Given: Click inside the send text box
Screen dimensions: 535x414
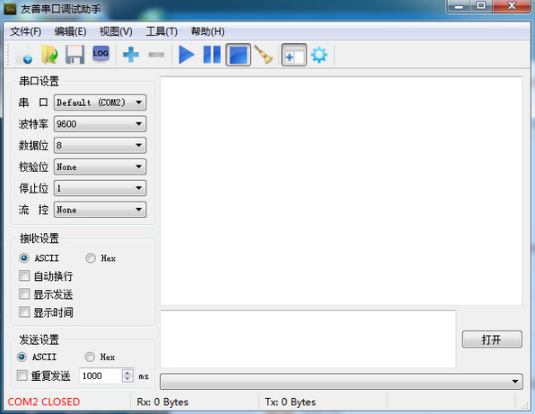Looking at the screenshot, I should pyautogui.click(x=308, y=339).
